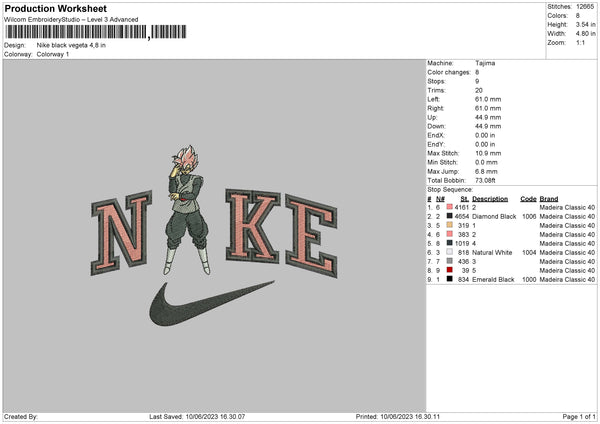
Task: Click stitch count 1019 in stop 5
Action: click(x=462, y=243)
